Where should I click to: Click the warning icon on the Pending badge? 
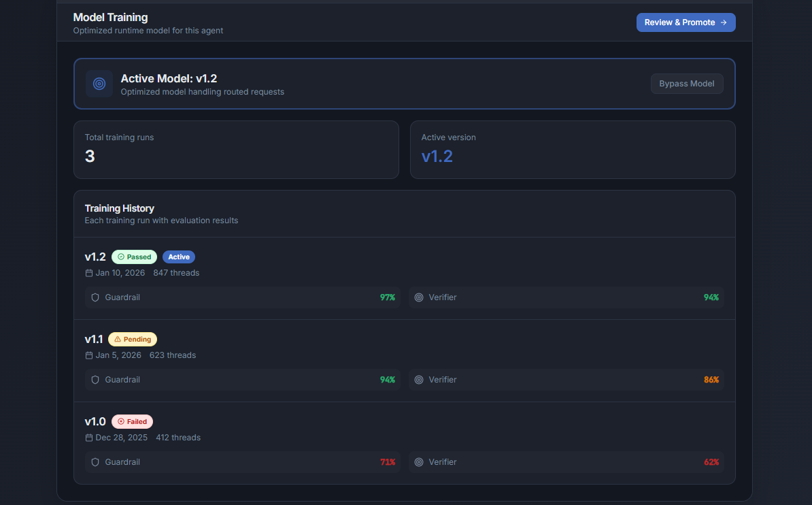[x=118, y=339]
